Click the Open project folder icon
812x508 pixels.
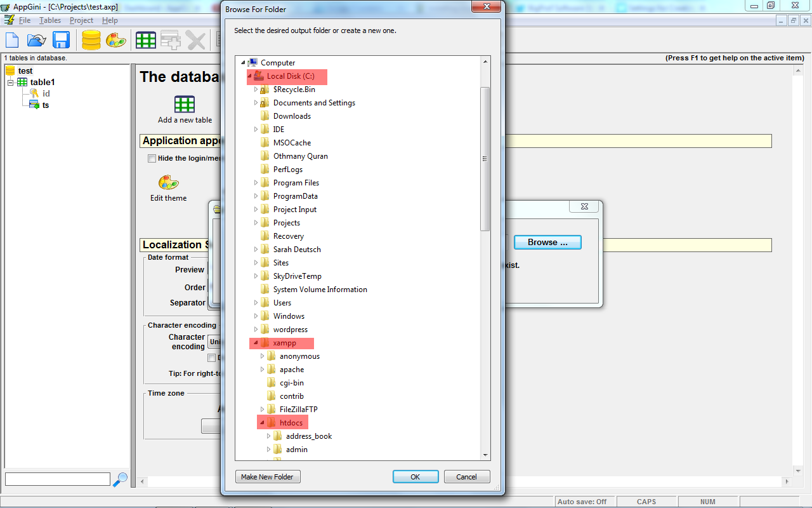pos(37,41)
